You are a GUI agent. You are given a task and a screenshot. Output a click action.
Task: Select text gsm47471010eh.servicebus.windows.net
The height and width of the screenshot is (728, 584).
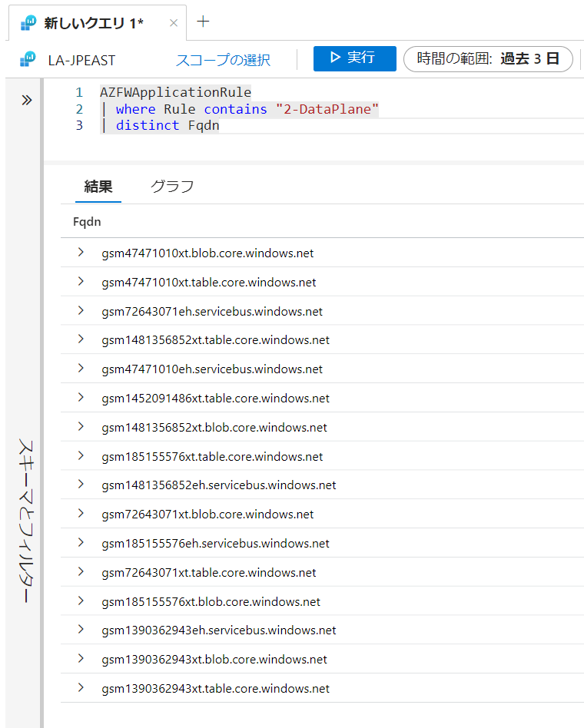point(212,369)
